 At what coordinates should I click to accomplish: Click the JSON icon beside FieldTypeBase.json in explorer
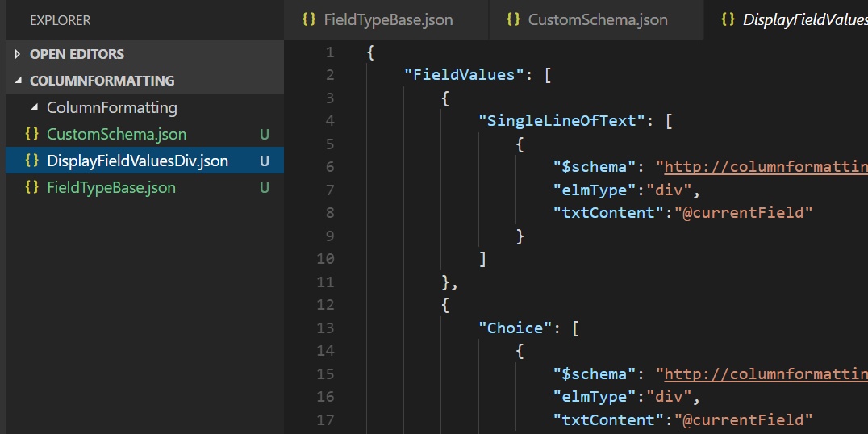pos(32,188)
